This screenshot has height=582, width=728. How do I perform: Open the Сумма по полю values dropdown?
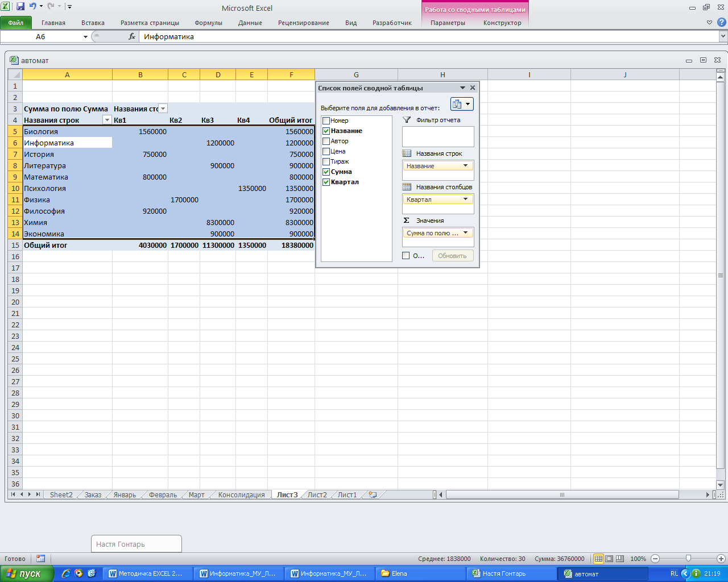pos(465,233)
